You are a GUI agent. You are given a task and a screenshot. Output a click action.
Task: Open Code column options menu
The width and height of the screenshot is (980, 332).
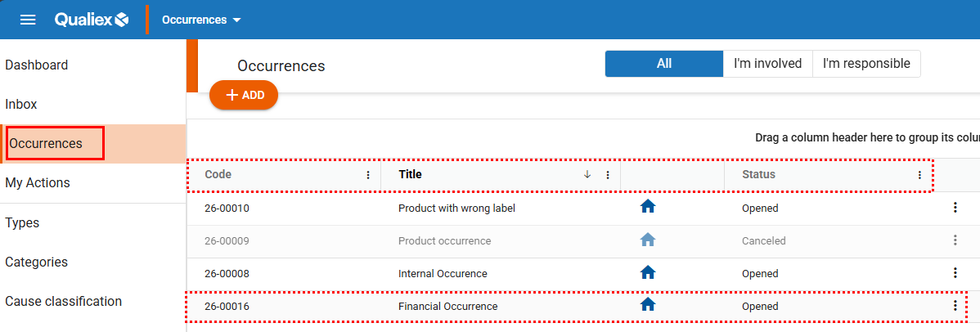pos(368,175)
